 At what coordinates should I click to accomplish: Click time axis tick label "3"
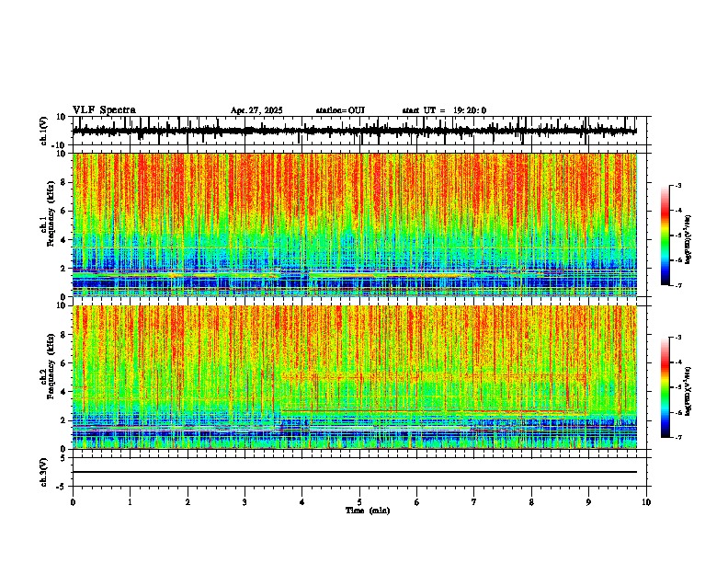point(245,502)
